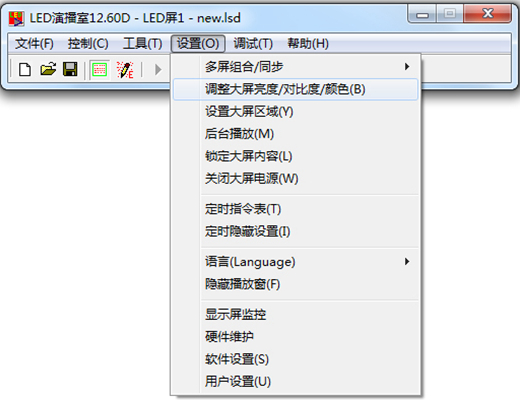This screenshot has width=520, height=400.
Task: Open 用户设置(U)
Action: [295, 382]
